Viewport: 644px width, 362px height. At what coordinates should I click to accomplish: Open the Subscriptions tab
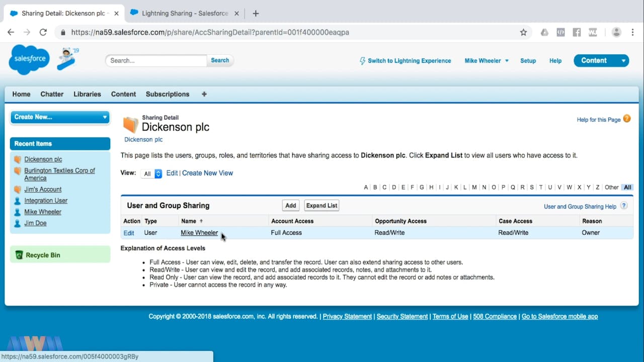tap(168, 94)
